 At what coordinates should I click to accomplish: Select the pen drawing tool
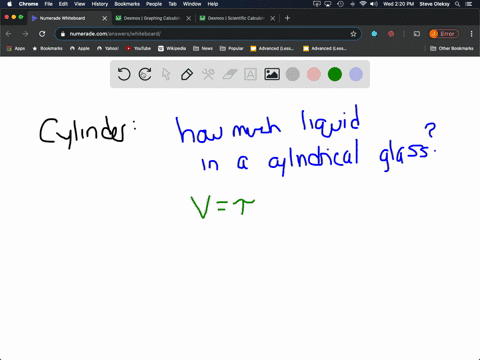point(187,74)
